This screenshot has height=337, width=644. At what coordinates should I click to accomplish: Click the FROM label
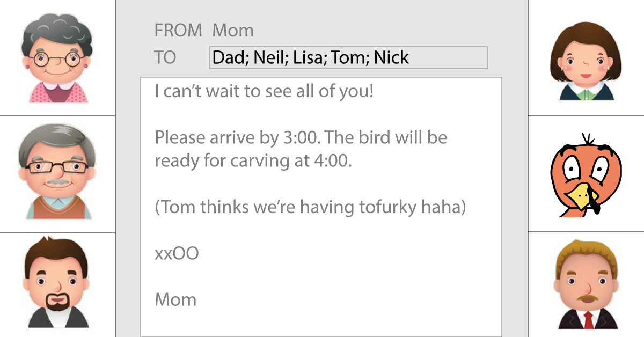pos(178,31)
